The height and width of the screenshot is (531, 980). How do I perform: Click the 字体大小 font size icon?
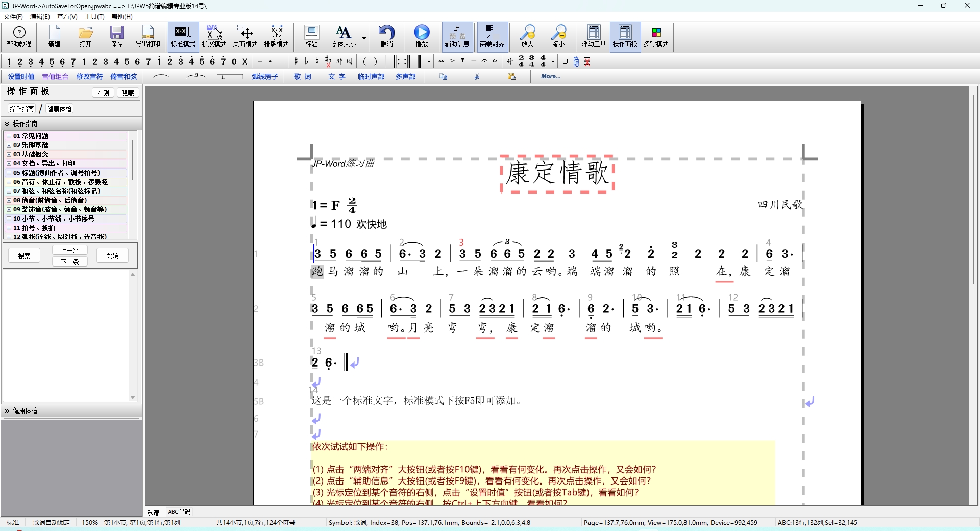pos(344,37)
